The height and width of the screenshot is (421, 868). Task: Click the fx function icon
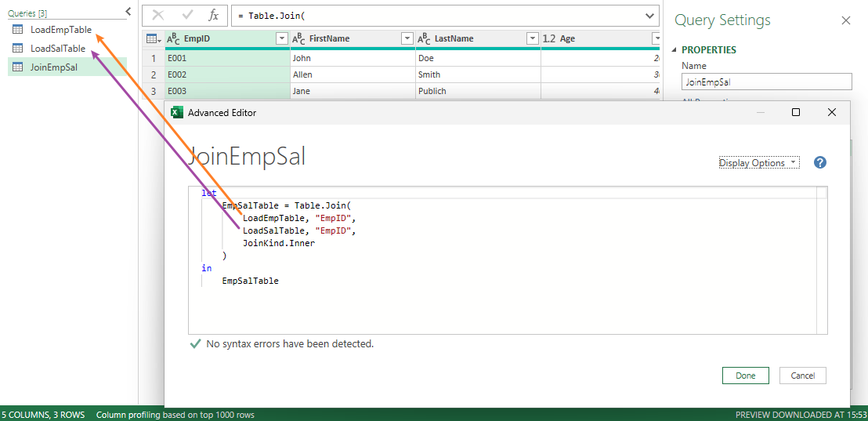tap(213, 16)
